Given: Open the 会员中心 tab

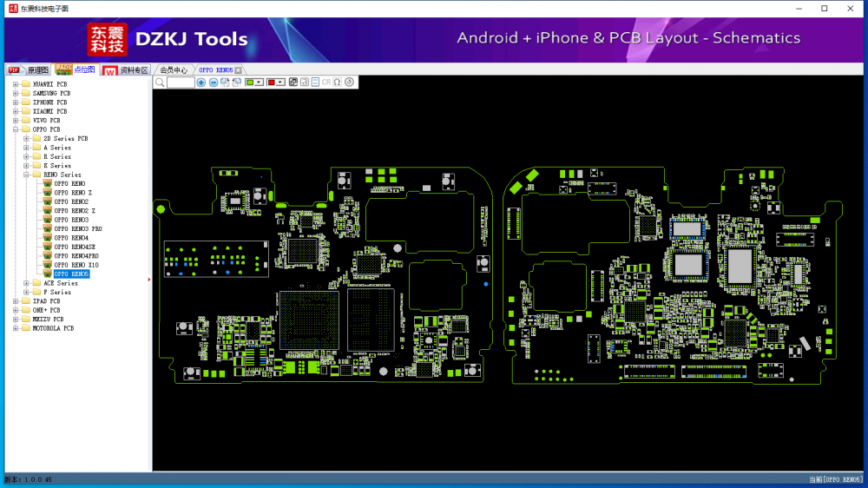Looking at the screenshot, I should [x=173, y=70].
